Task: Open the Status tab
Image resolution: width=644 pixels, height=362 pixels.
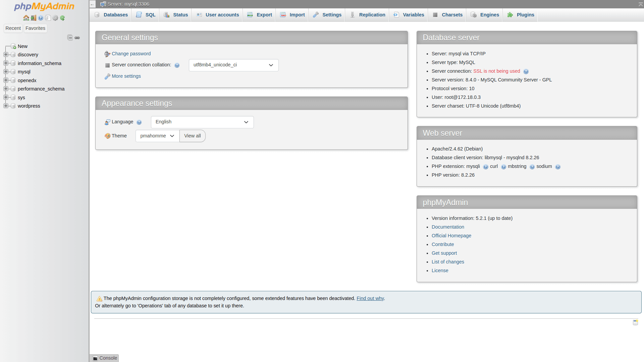Action: click(x=176, y=15)
